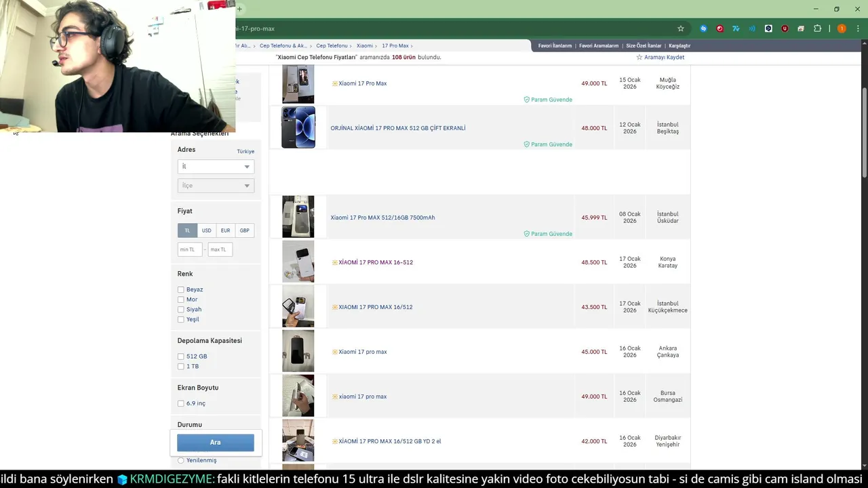
Task: Click the yellow highlight icon of Ankara Çankaya listing
Action: pos(334,352)
